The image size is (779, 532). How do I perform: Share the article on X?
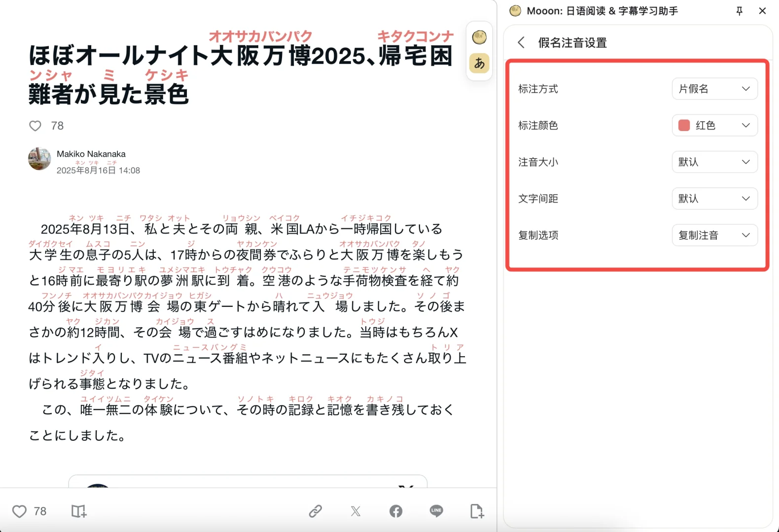[x=355, y=511]
